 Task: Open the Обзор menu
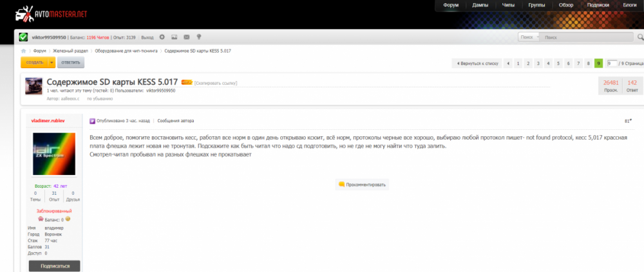565,5
